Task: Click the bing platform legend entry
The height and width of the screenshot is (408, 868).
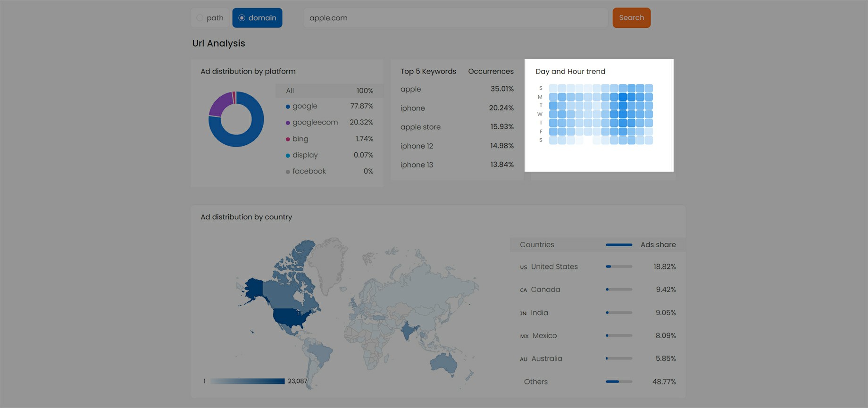Action: [x=297, y=139]
